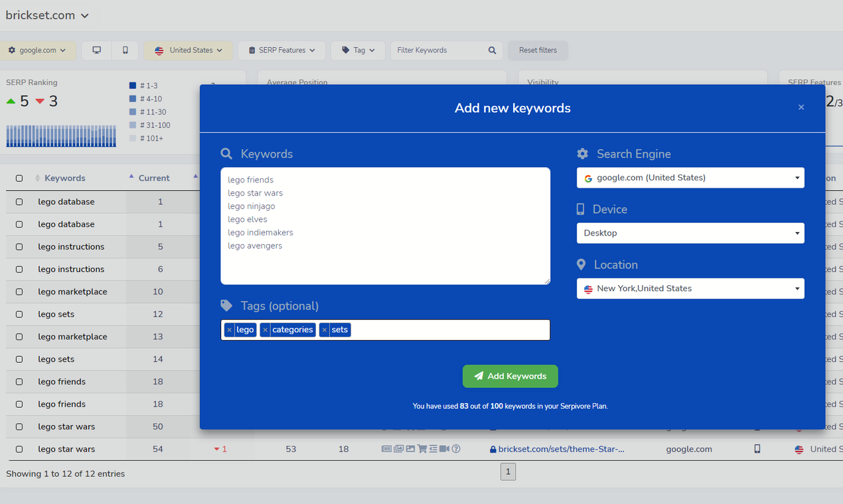Open the Location select showing New York

click(x=690, y=288)
